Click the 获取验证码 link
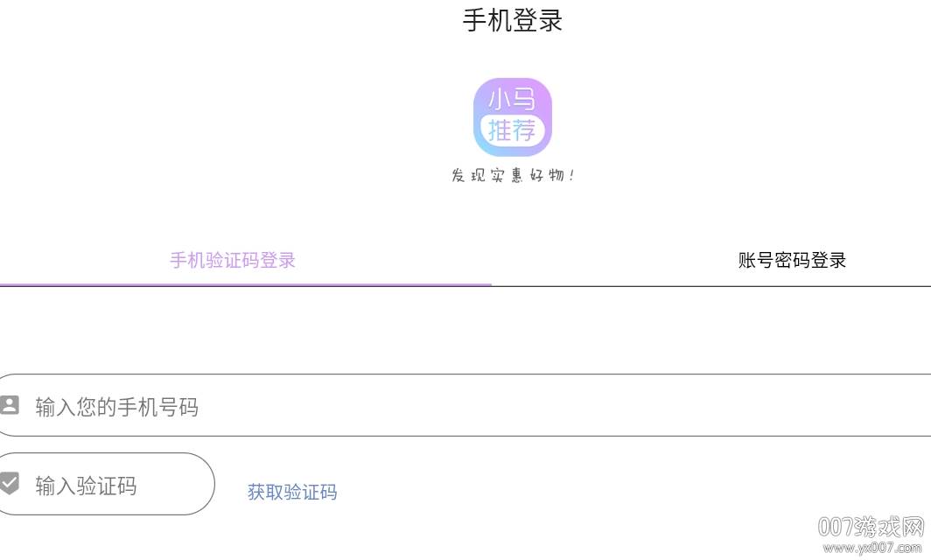The height and width of the screenshot is (560, 931). (x=292, y=492)
